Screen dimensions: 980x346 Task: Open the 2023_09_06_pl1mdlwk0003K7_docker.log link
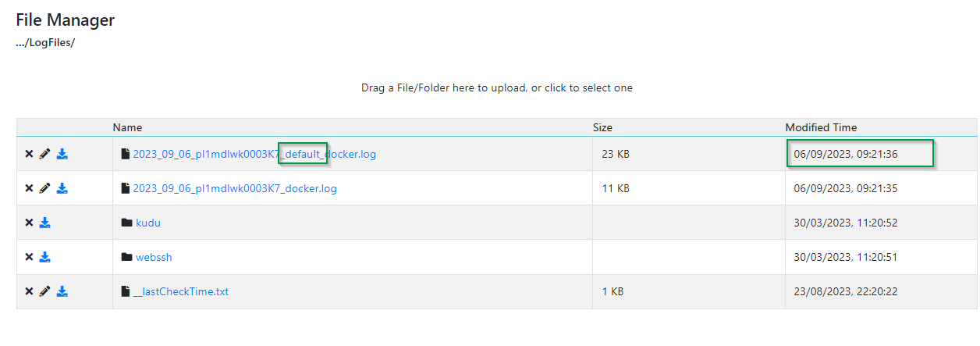click(235, 188)
